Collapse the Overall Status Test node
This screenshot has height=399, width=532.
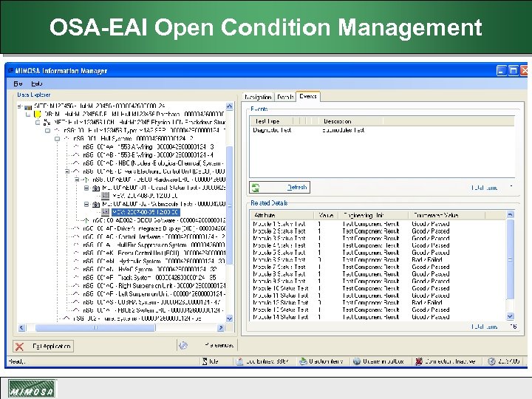coord(86,188)
